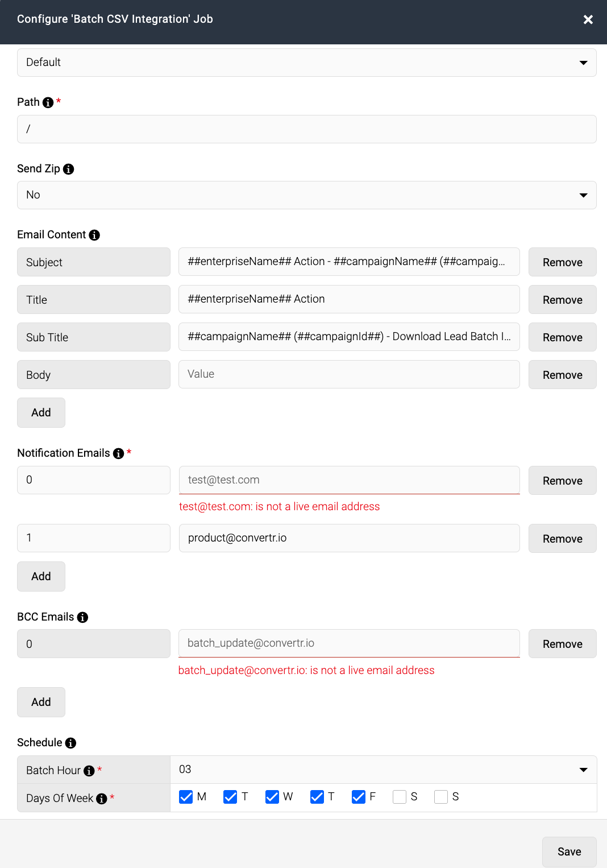Image resolution: width=607 pixels, height=868 pixels.
Task: Open the Batch Hour dropdown showing 03
Action: (384, 770)
